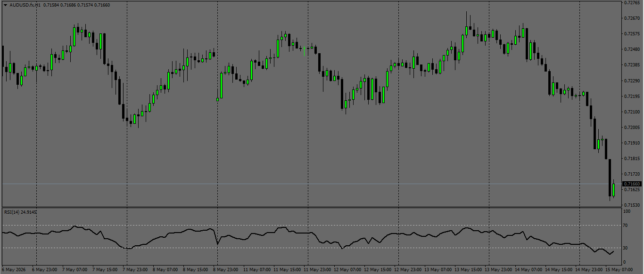Click the 12 May 07:00 time label
This screenshot has width=644, height=274.
347,270
